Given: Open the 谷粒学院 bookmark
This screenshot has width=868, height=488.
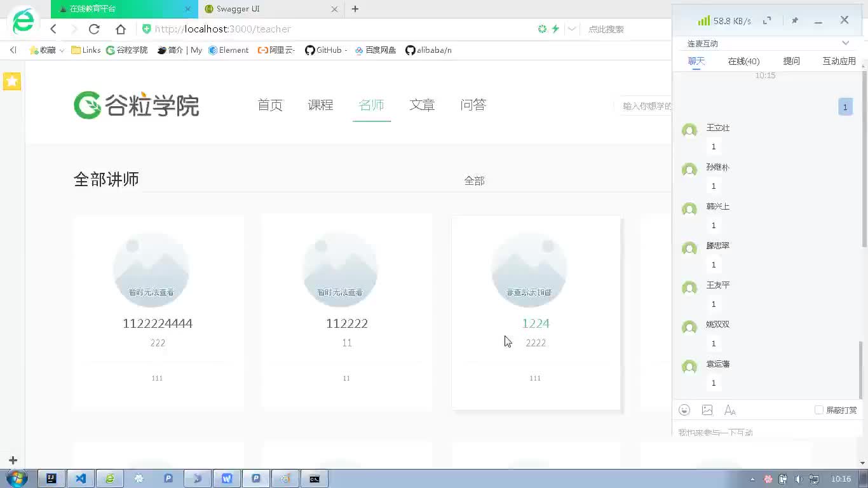Looking at the screenshot, I should point(127,50).
